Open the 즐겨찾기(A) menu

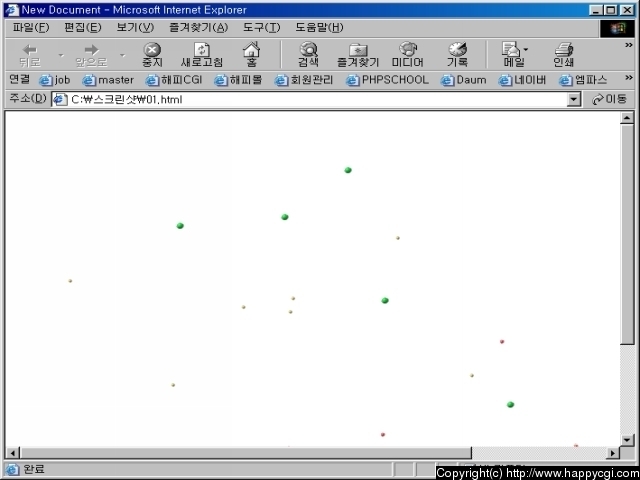tap(198, 28)
